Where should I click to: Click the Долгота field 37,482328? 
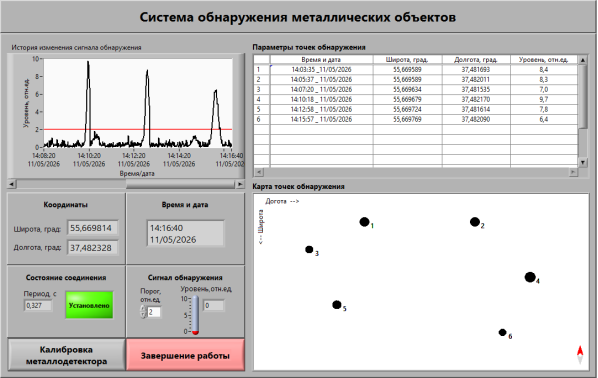point(93,248)
